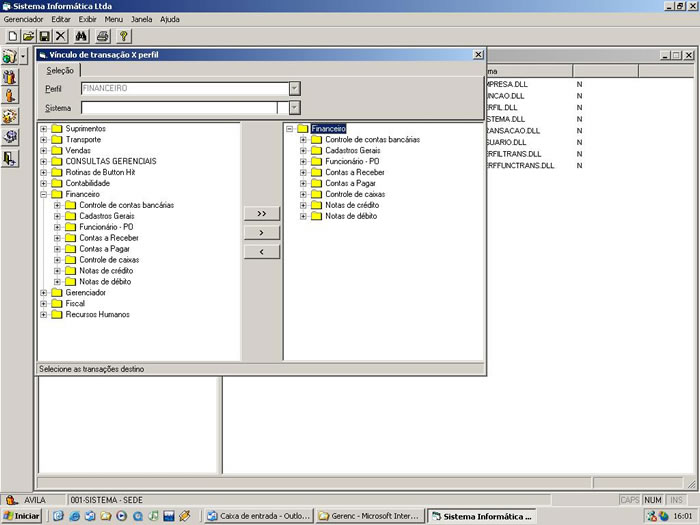Open the Gerenciador menu
700x525 pixels.
point(23,19)
